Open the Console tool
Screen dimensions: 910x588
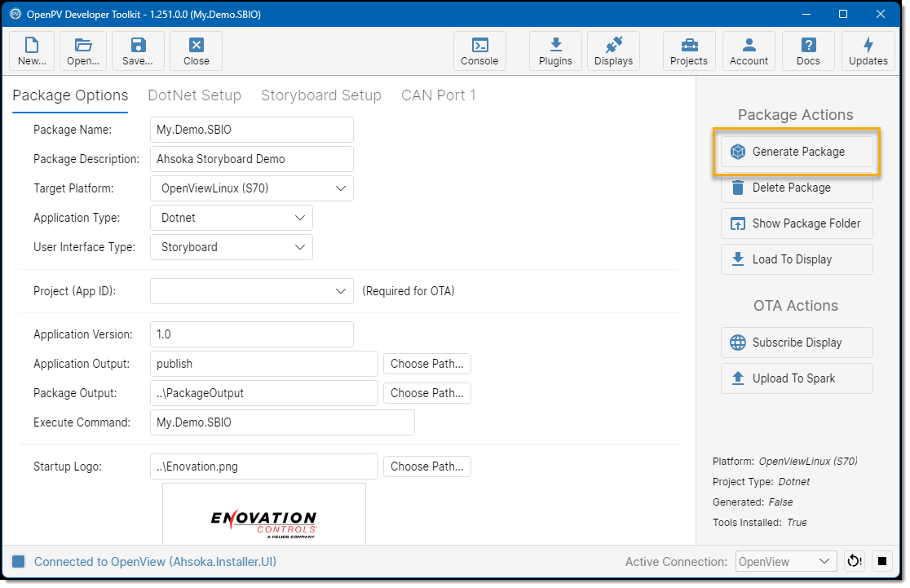pos(479,51)
